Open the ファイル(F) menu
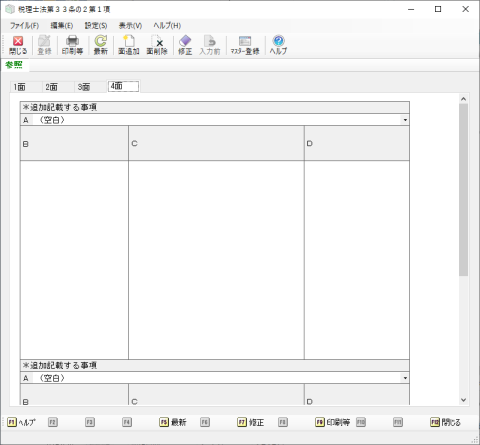The height and width of the screenshot is (445, 480). tap(24, 26)
